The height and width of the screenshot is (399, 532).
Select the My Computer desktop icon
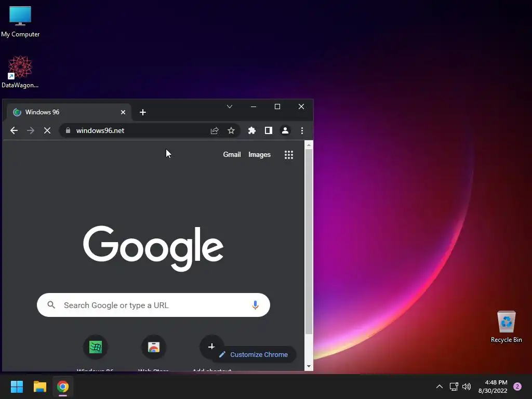[x=20, y=21]
